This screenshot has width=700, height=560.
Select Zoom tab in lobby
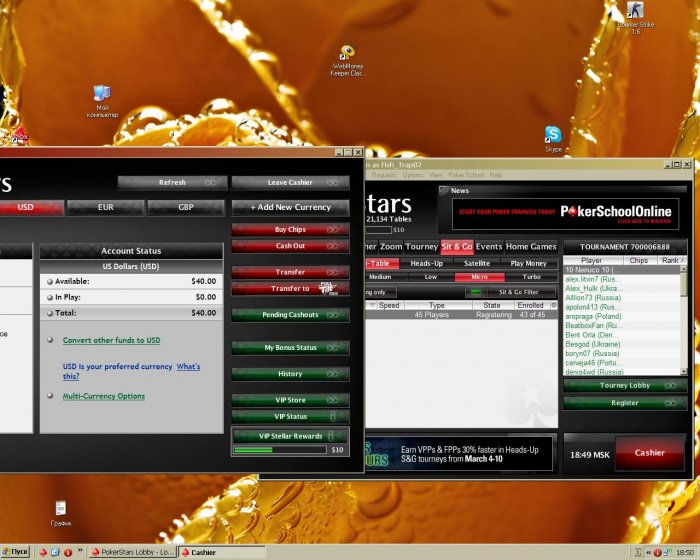click(x=391, y=247)
